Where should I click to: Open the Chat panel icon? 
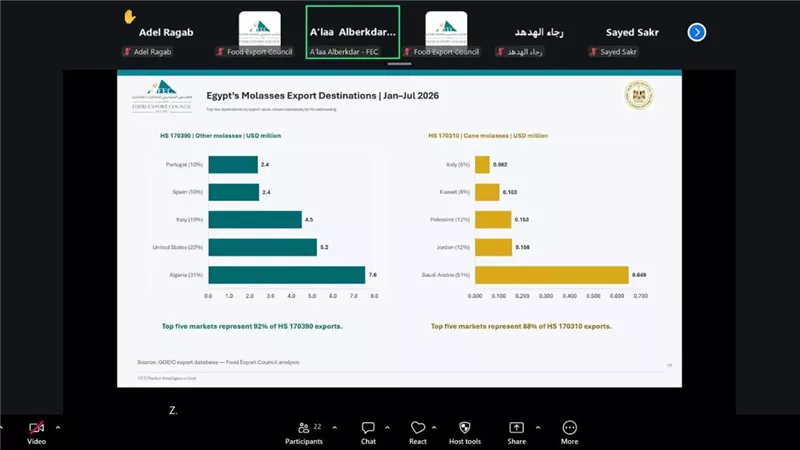368,428
